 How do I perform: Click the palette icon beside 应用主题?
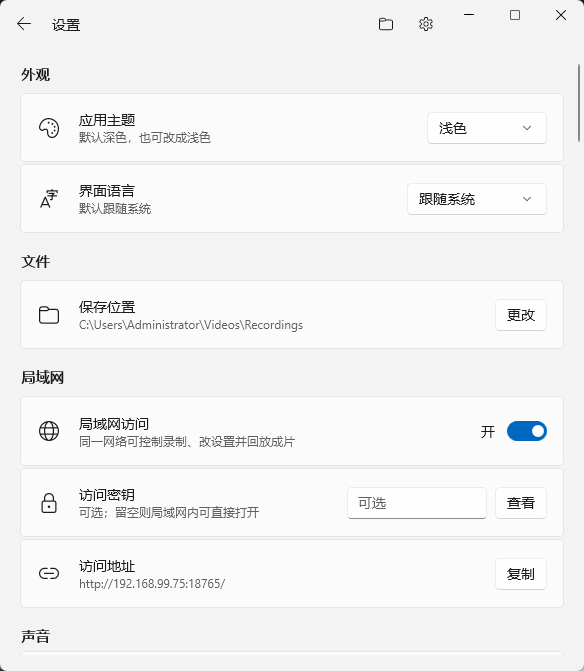click(x=49, y=128)
